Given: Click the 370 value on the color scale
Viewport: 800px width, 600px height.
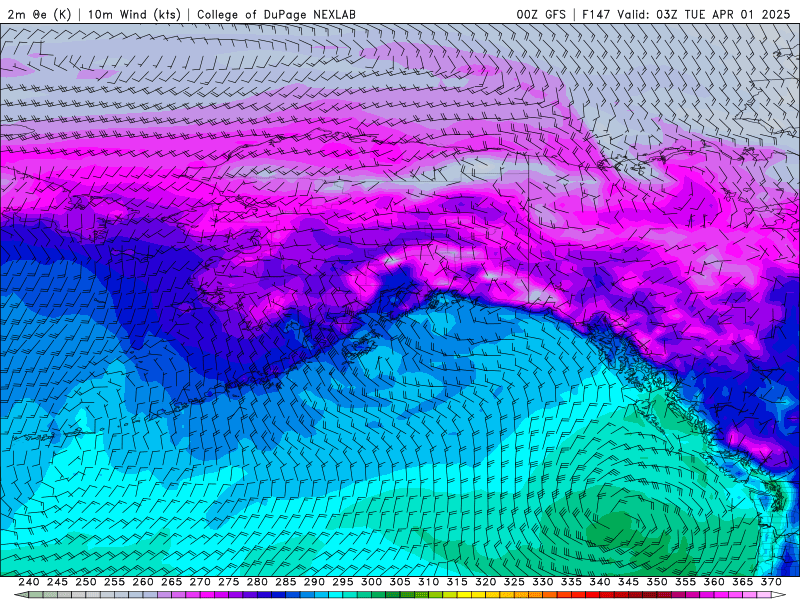Looking at the screenshot, I should tap(771, 582).
